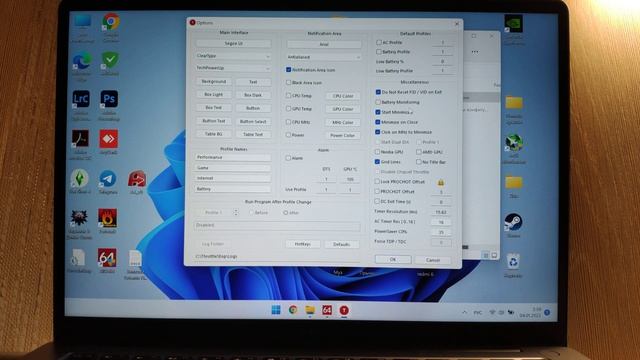Click the lock icon beside Lock PROCHOT Offset
This screenshot has width=640, height=360.
(440, 182)
